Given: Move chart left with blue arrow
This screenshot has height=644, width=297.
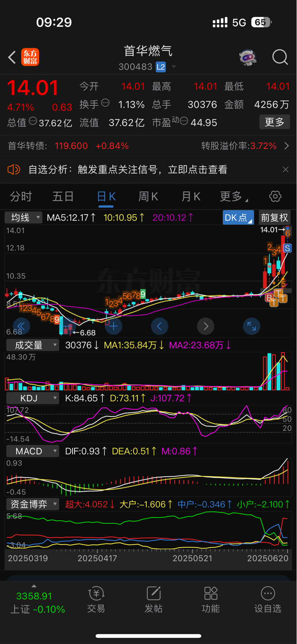Looking at the screenshot, I should pyautogui.click(x=160, y=326).
